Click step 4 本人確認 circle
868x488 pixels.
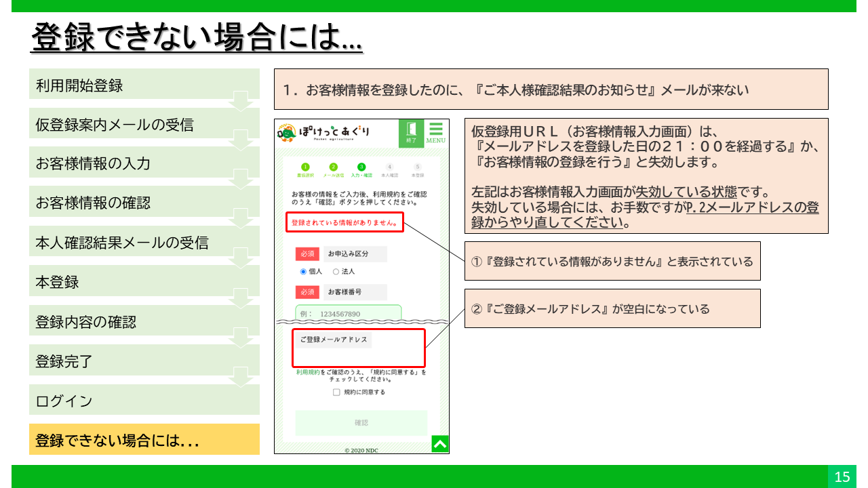tap(389, 167)
